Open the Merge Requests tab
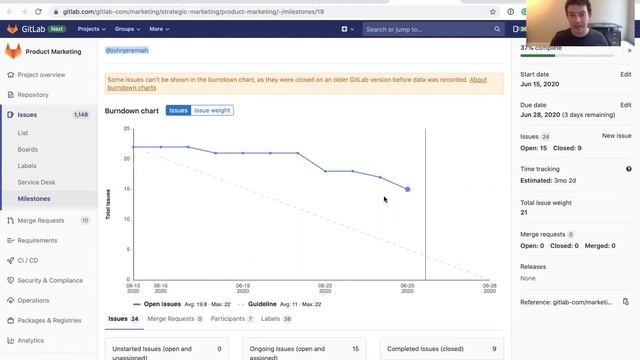640x360 pixels. [x=175, y=319]
